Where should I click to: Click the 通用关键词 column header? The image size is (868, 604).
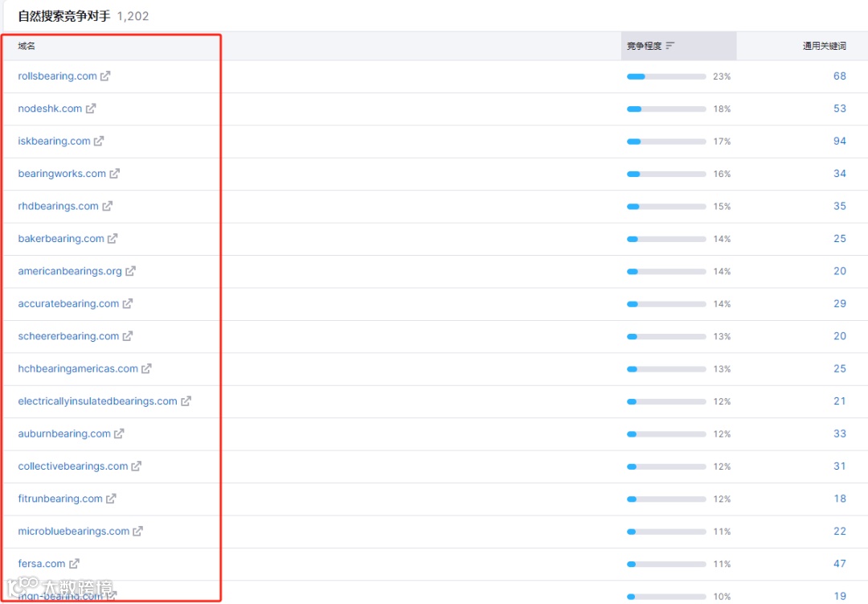coord(825,46)
